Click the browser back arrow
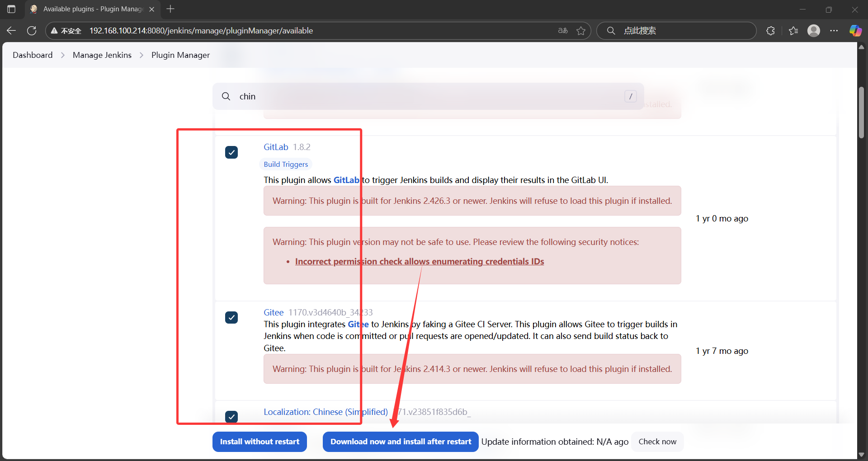Viewport: 868px width, 461px height. click(11, 31)
